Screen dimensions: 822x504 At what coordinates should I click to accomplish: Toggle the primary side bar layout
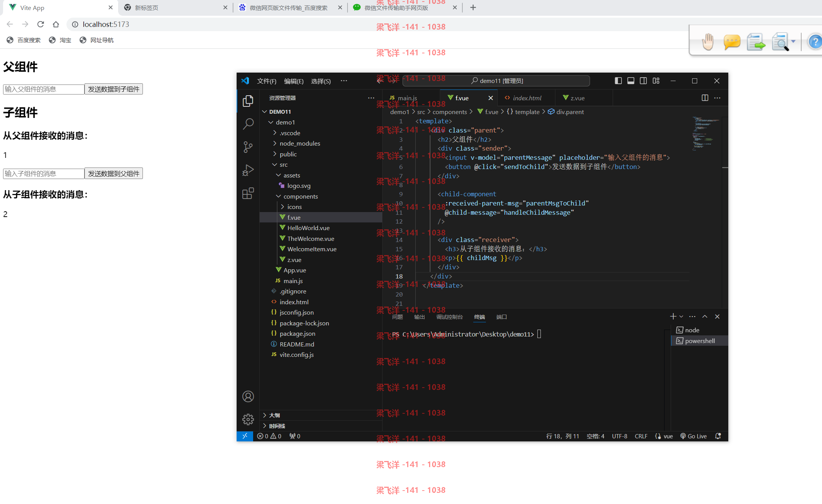(618, 81)
